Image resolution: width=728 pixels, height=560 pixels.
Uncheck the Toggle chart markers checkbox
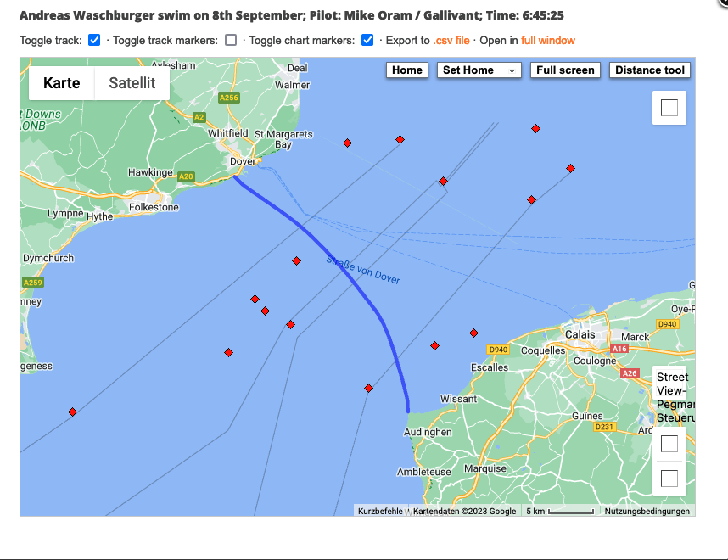click(367, 40)
